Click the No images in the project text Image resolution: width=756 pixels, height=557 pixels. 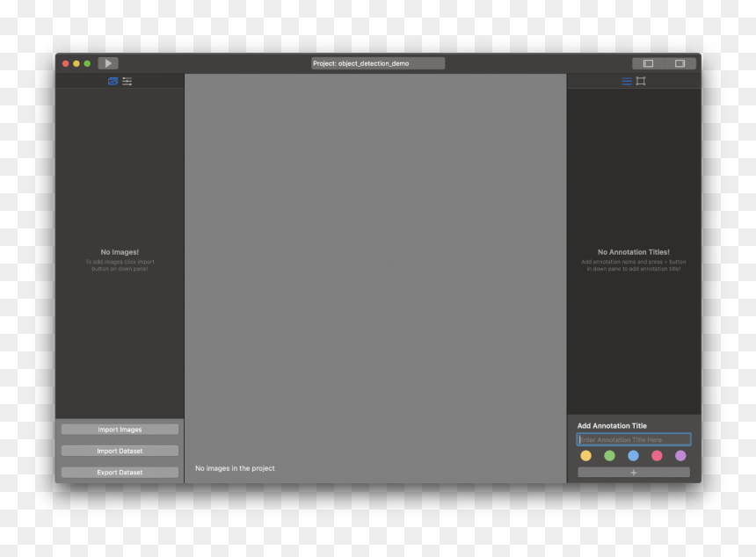pyautogui.click(x=235, y=468)
